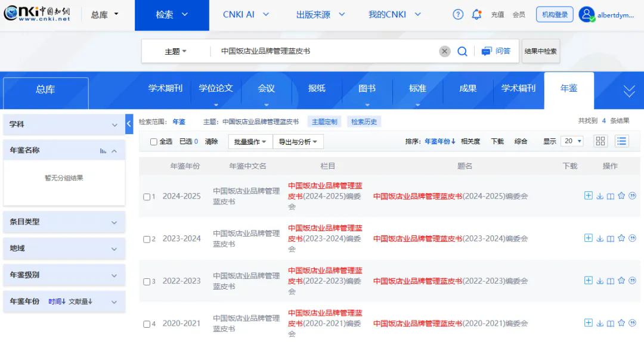This screenshot has width=644, height=342.
Task: Click the help question mark icon
Action: 458,15
